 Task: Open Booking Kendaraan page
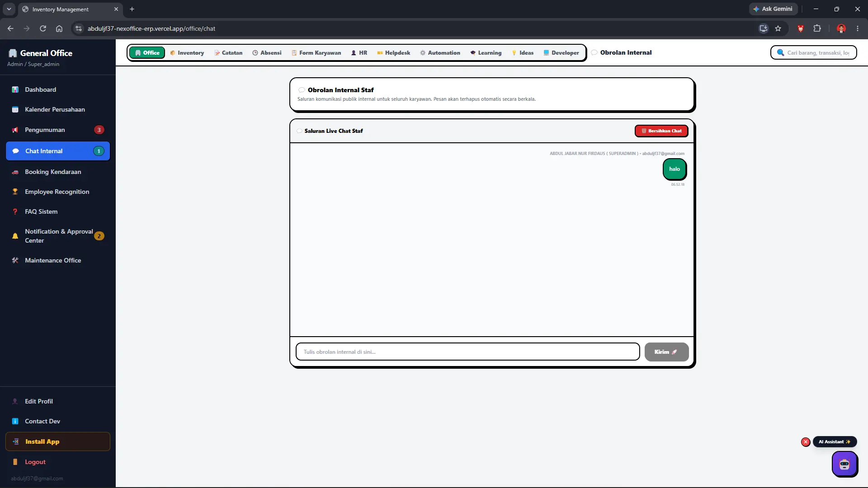(x=58, y=172)
